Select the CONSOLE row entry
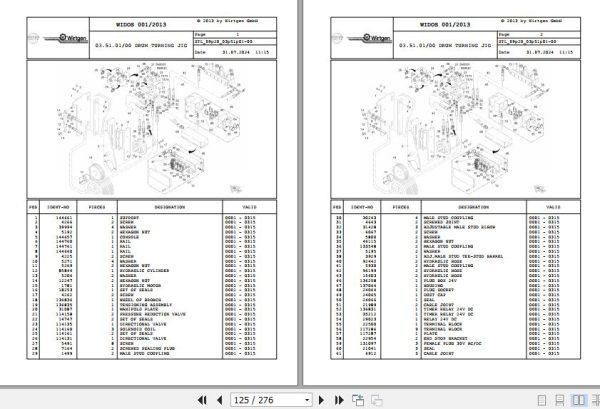 pyautogui.click(x=129, y=237)
